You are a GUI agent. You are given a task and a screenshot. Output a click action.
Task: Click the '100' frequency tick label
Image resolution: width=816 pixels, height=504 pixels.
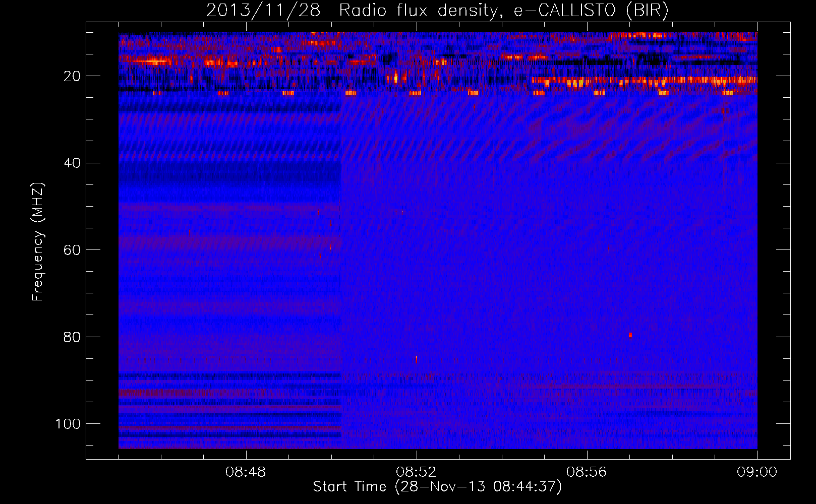(x=68, y=424)
